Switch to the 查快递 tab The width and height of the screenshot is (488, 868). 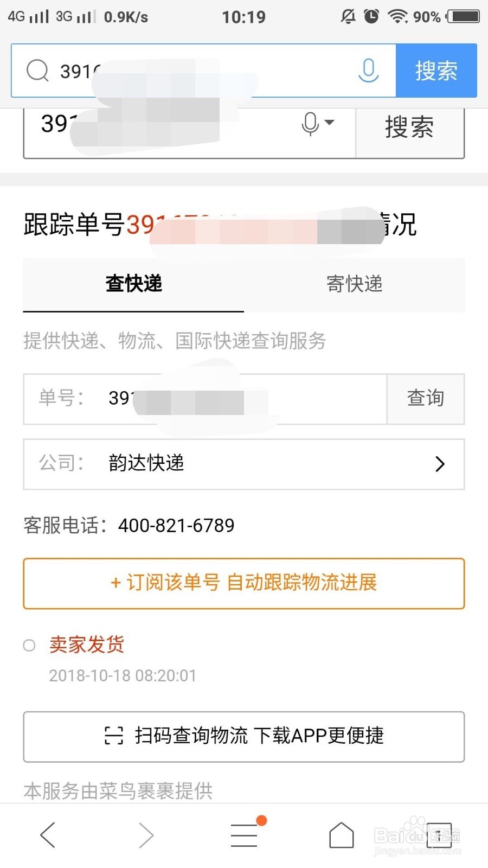coord(133,284)
